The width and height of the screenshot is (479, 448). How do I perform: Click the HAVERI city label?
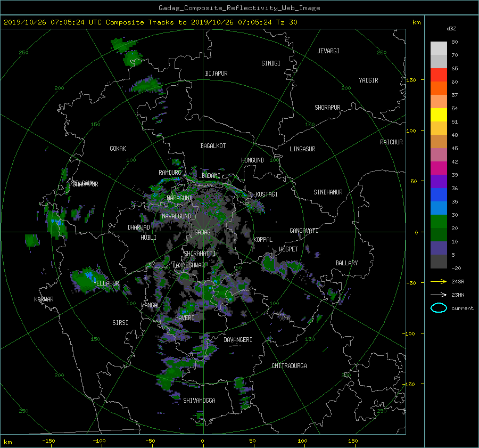[185, 318]
